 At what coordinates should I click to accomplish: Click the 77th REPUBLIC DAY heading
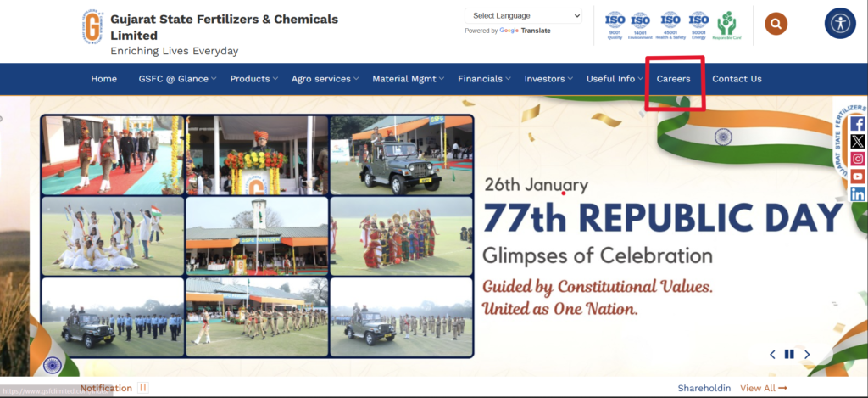pos(663,216)
